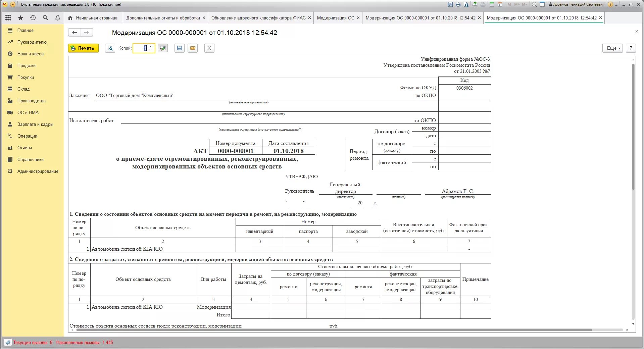Open the global search magnifier

point(45,18)
